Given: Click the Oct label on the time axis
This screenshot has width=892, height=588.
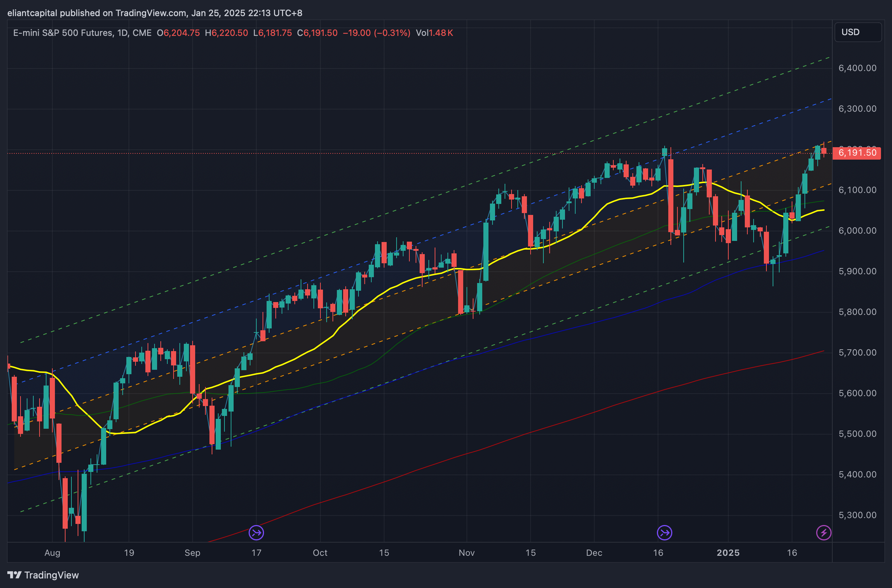Looking at the screenshot, I should click(320, 553).
